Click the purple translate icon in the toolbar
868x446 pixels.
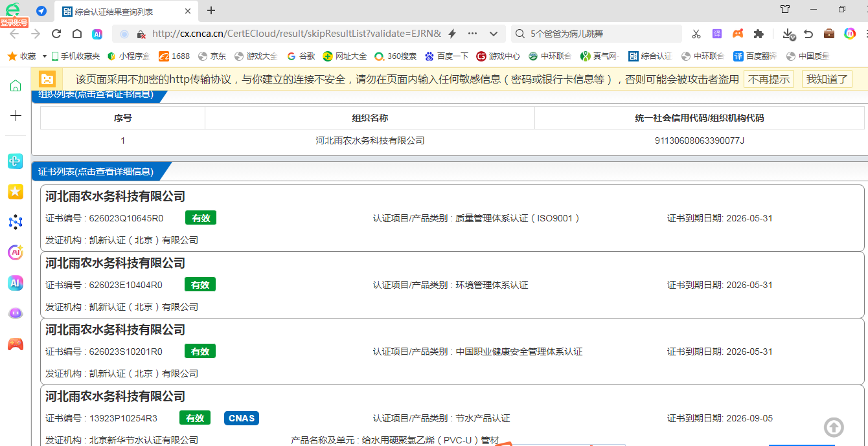point(717,34)
